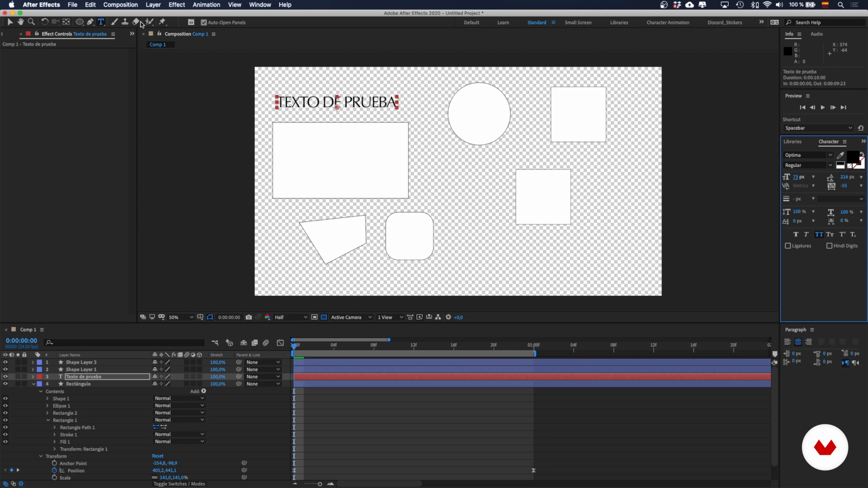Image resolution: width=868 pixels, height=488 pixels.
Task: Open the Effect menu
Action: (x=177, y=5)
